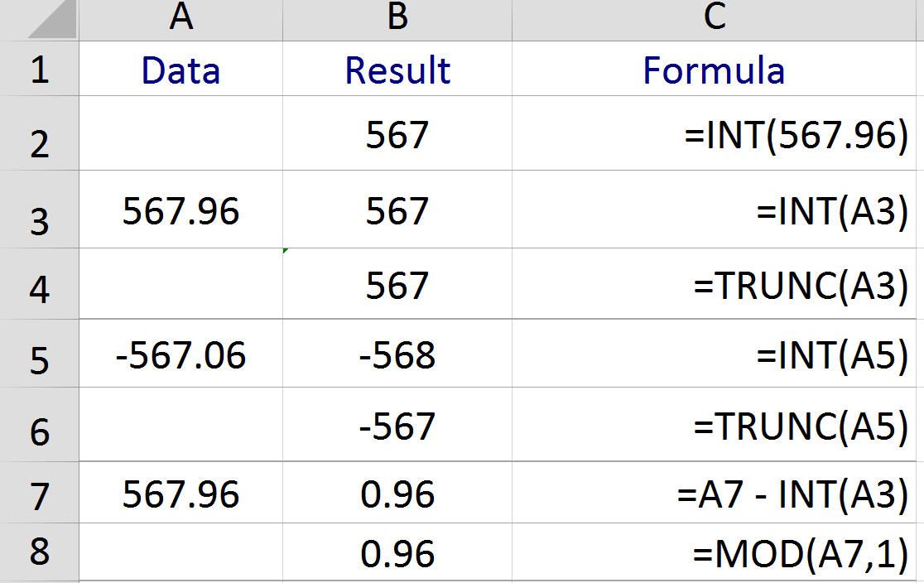Click the Data header cell
The image size is (924, 583).
tap(181, 69)
